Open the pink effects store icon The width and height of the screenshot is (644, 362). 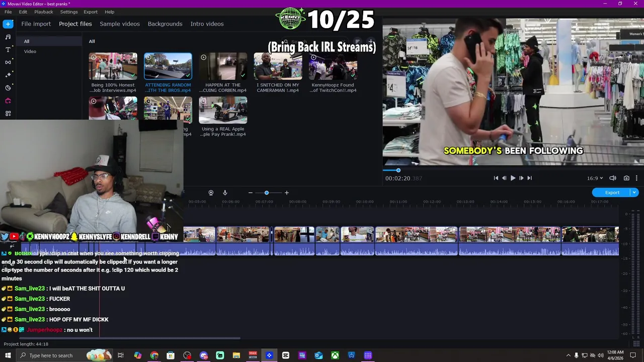coord(8,101)
